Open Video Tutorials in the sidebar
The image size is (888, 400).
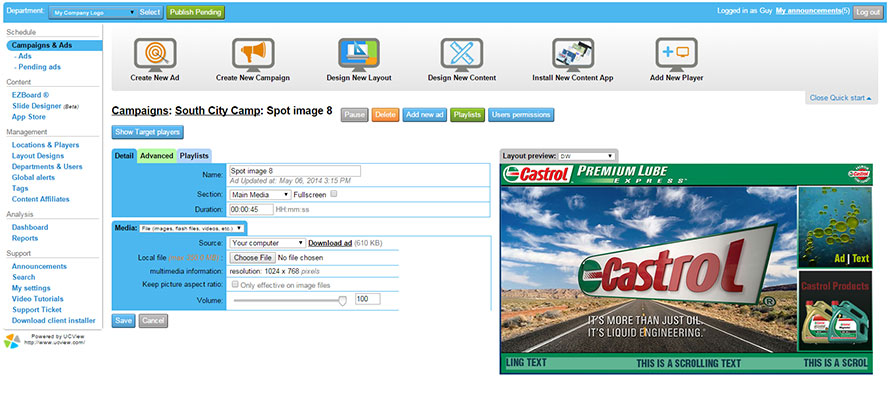point(38,299)
